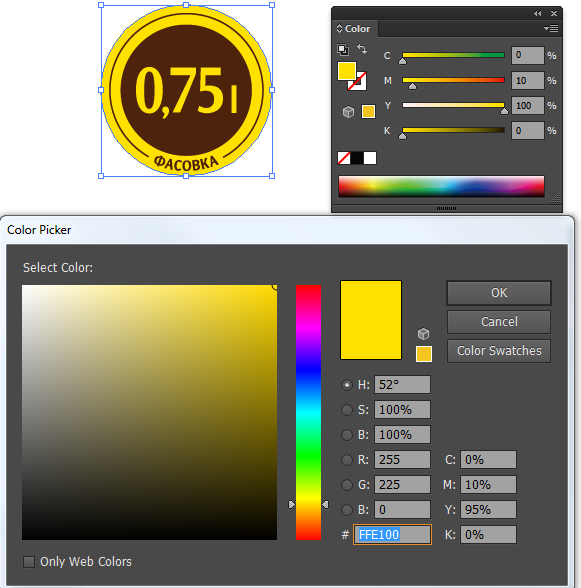
Task: Click the top-left selection handle of badge
Action: point(101,5)
